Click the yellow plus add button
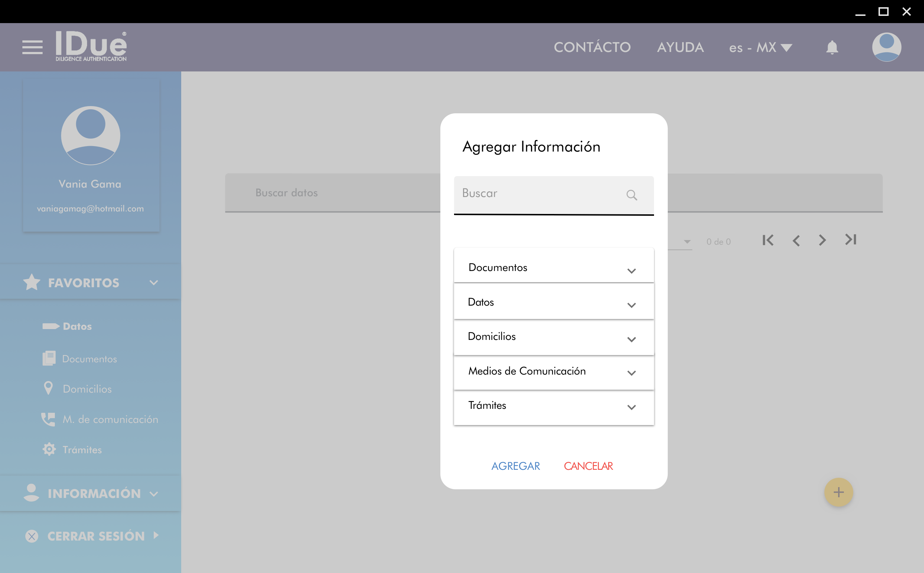 838,492
